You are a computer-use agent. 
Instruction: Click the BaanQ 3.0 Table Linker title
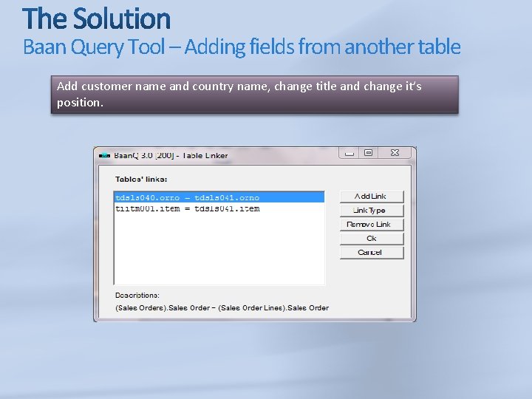click(x=171, y=155)
